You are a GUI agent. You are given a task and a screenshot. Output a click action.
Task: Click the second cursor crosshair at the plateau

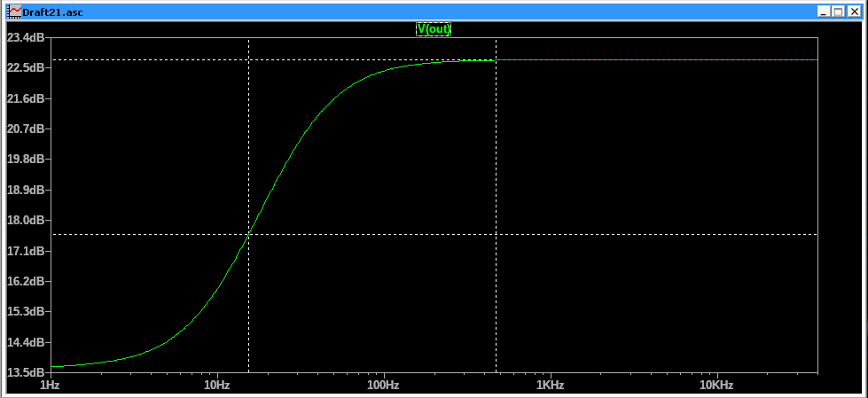point(496,60)
